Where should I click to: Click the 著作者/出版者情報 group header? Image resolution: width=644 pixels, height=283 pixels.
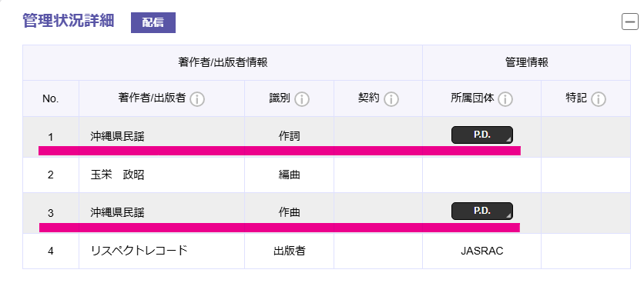(x=223, y=63)
